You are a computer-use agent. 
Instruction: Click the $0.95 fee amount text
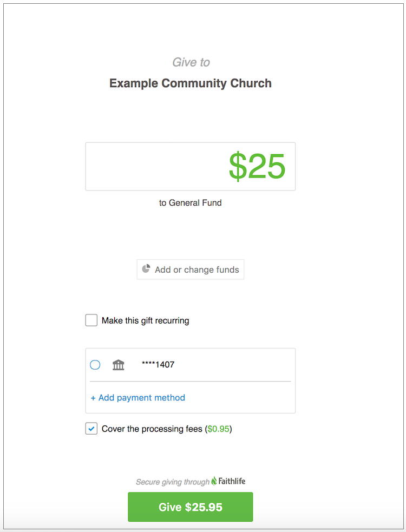219,429
